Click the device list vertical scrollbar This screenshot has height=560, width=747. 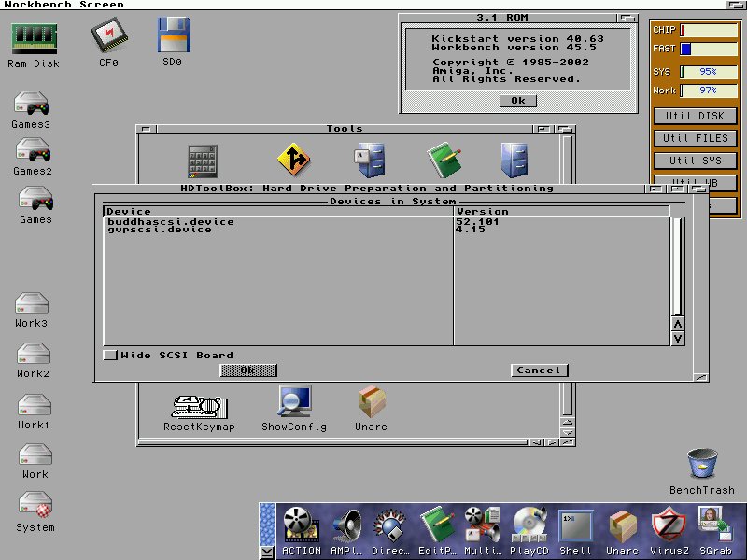[678, 266]
